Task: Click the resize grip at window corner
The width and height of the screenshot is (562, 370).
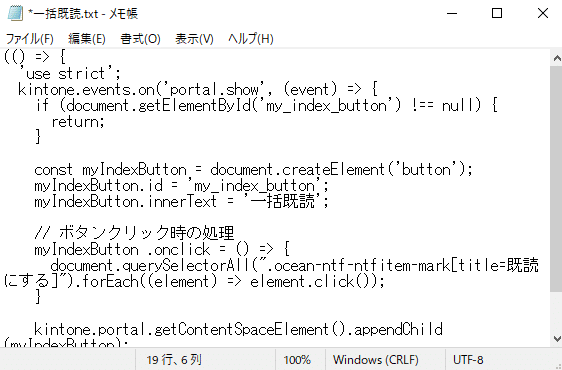Action: 557,366
